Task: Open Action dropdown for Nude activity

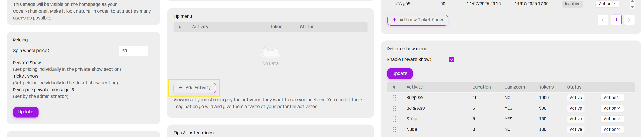Action: pyautogui.click(x=612, y=129)
